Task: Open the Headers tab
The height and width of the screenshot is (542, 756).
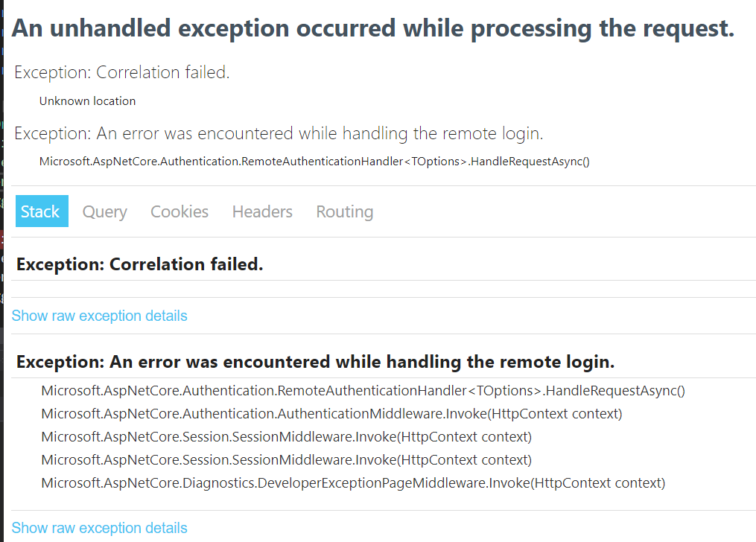Action: tap(261, 211)
